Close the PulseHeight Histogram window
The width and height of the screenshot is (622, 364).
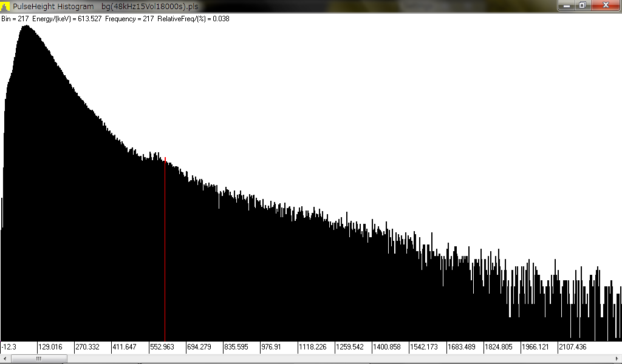(605, 5)
